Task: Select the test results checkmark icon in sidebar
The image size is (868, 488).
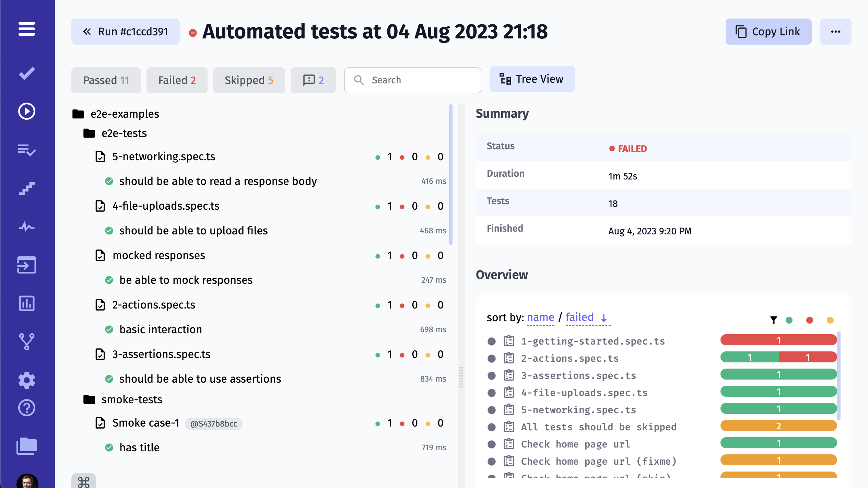Action: (x=26, y=72)
